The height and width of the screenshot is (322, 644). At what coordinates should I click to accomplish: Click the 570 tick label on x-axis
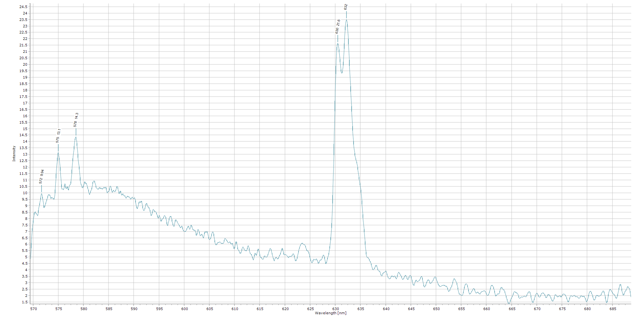pos(34,309)
